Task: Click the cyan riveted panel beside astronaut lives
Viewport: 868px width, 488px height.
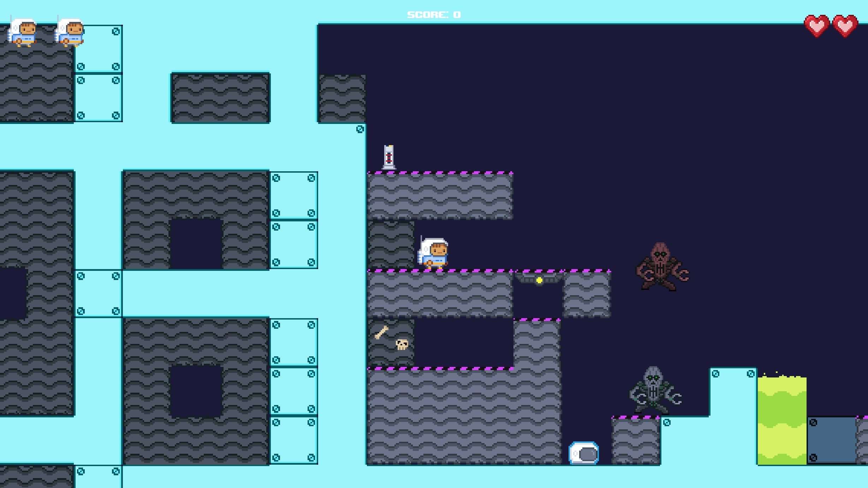Action: pos(99,49)
